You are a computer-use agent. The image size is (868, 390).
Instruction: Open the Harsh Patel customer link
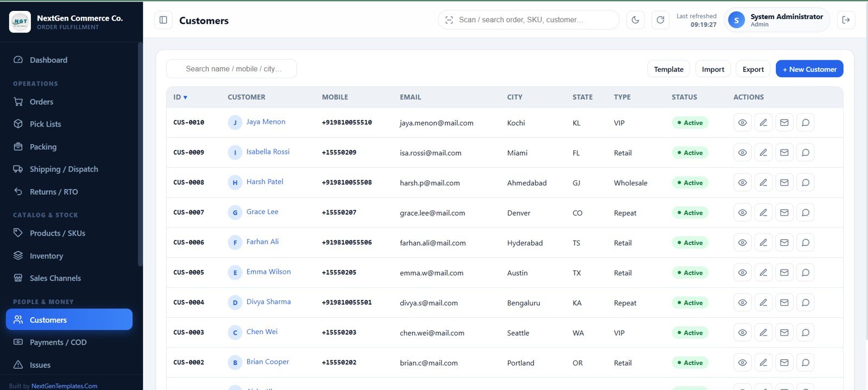[x=265, y=181]
